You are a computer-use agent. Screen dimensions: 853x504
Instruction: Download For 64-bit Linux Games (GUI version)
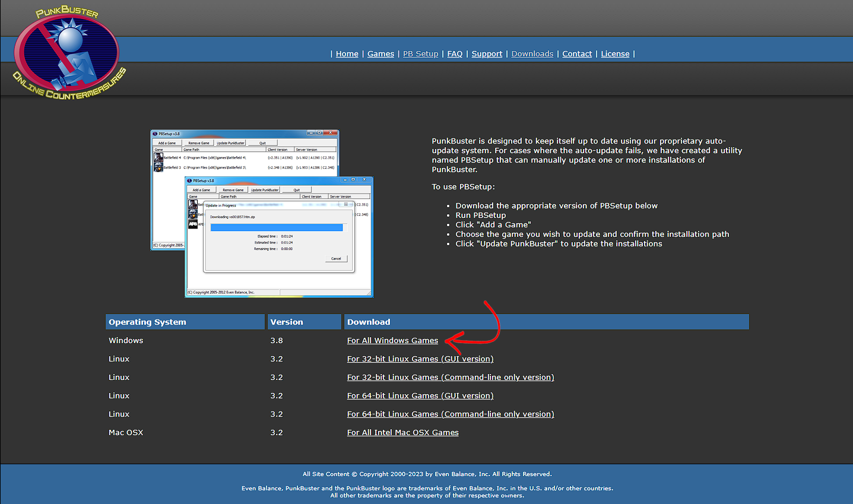pos(420,396)
